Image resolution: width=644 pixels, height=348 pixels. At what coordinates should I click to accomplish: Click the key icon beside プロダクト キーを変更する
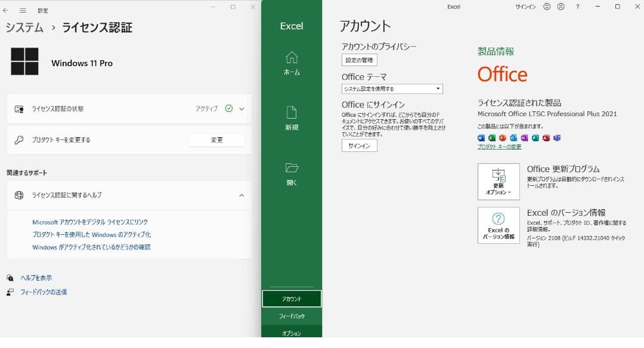click(x=19, y=140)
